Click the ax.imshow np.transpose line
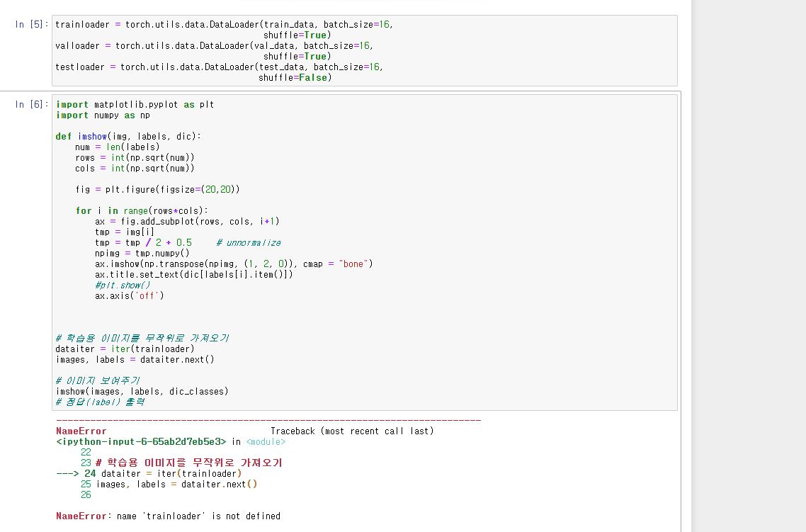This screenshot has width=806, height=532. pos(234,264)
